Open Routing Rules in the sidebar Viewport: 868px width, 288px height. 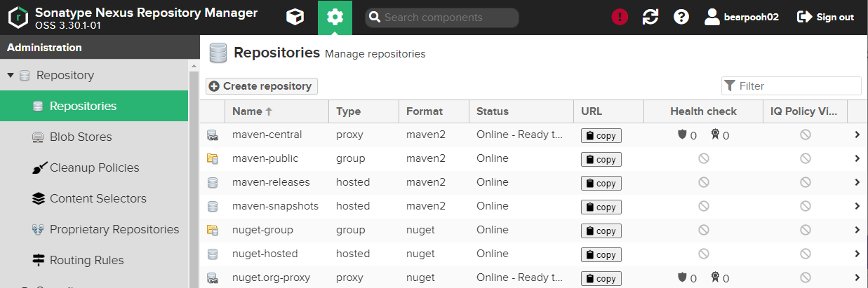point(94,260)
